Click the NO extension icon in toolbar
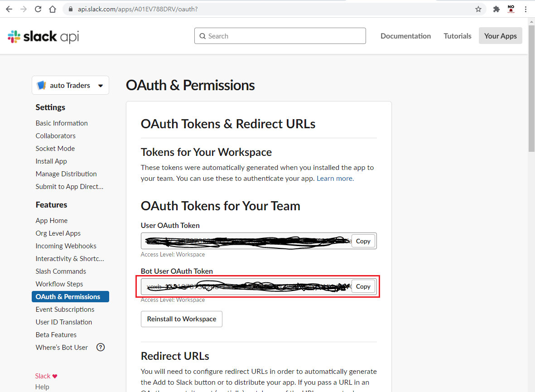535x392 pixels. point(511,9)
